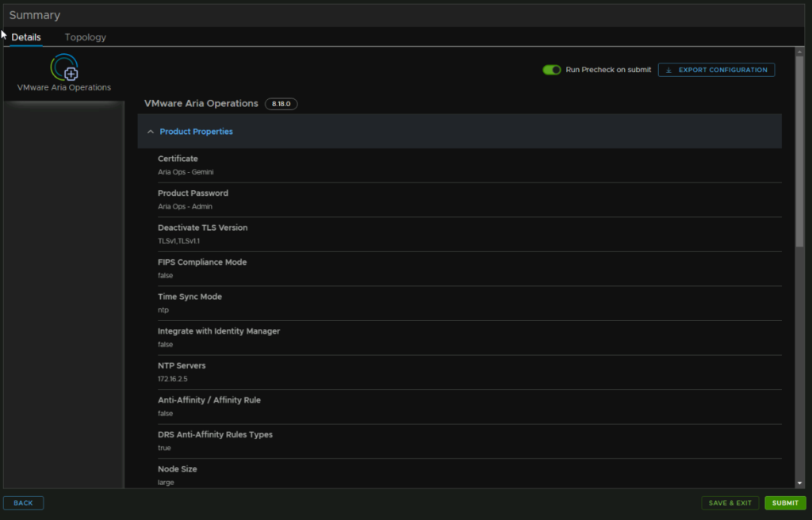Viewport: 812px width, 520px height.
Task: Click the scrollbar down arrow
Action: (799, 484)
